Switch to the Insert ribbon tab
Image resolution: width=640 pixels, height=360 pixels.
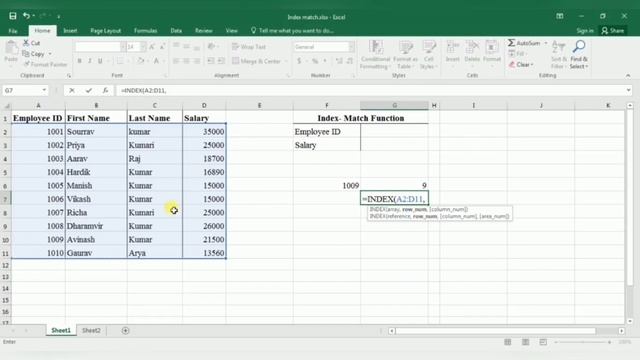[x=70, y=31]
